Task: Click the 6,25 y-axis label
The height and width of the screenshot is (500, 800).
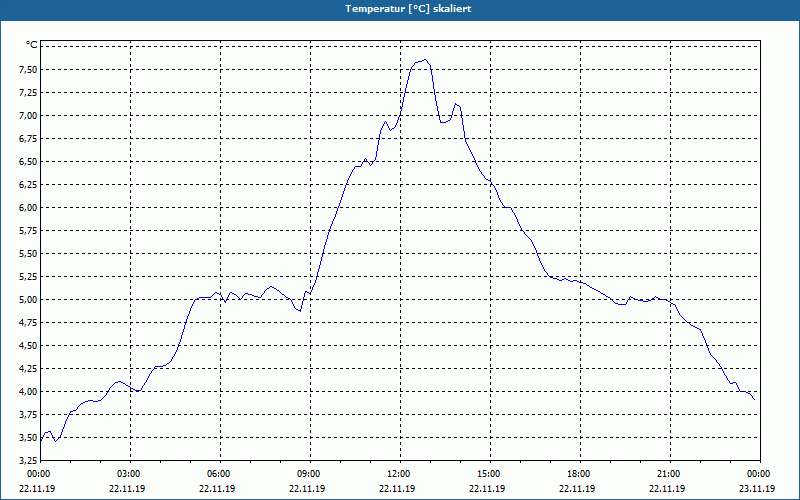Action: 28,184
